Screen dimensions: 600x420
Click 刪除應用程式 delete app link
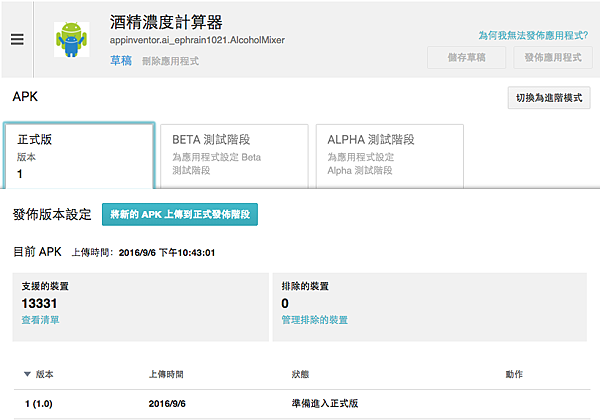170,61
